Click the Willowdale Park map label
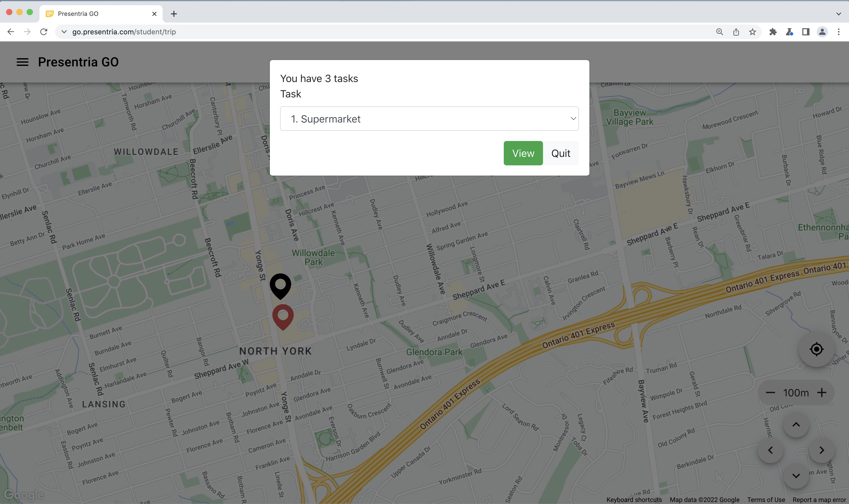Image resolution: width=849 pixels, height=504 pixels. pos(313,257)
